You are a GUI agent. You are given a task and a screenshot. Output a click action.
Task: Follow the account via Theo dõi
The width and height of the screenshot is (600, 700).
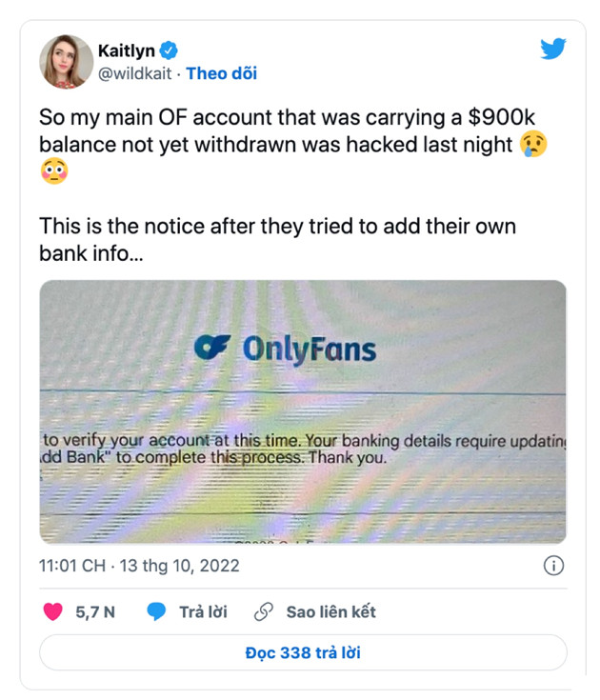(x=221, y=73)
